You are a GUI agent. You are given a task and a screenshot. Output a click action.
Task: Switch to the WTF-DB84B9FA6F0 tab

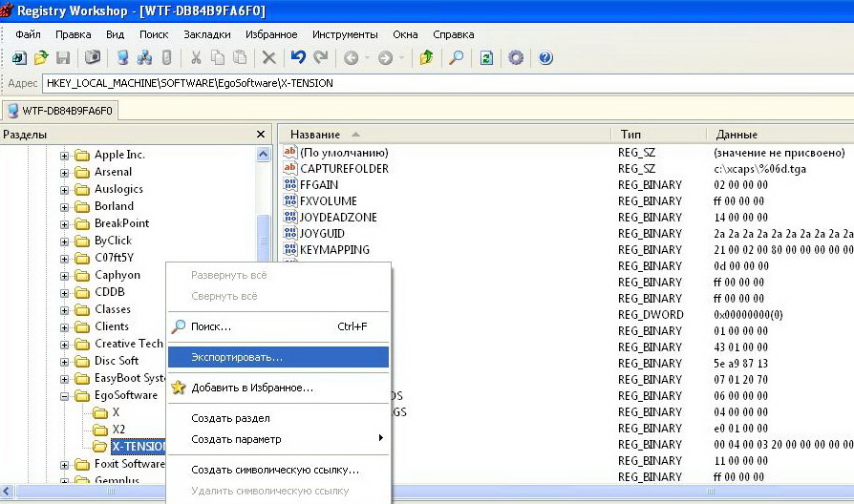click(x=60, y=111)
